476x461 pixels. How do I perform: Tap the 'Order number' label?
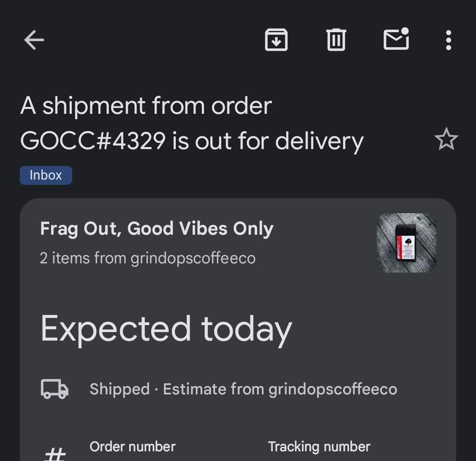[132, 446]
